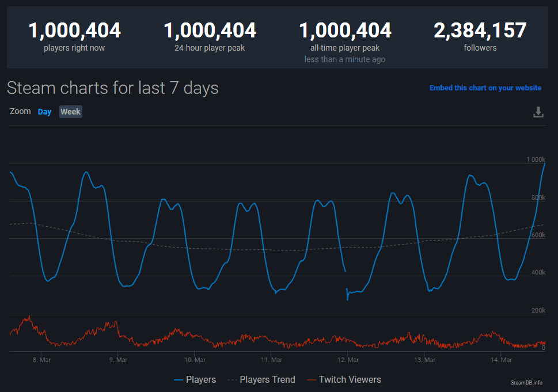This screenshot has height=392, width=558.
Task: Click the dashed Players Trend legend icon
Action: click(x=232, y=380)
